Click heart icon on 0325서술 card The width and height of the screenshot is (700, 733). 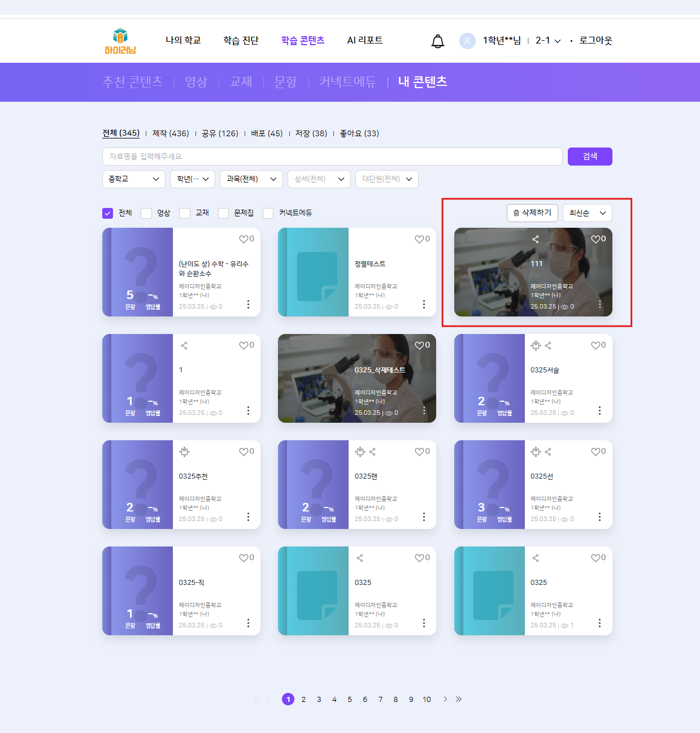tap(595, 345)
